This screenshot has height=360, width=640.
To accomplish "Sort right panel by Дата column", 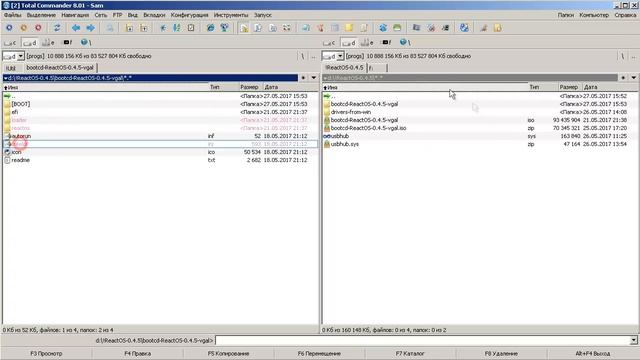I will [610, 87].
